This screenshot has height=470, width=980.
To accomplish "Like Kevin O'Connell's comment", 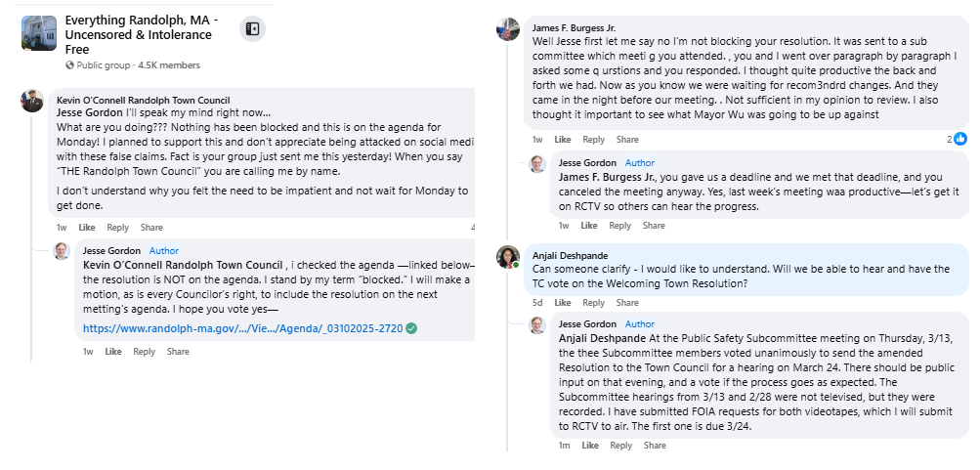I will click(86, 228).
